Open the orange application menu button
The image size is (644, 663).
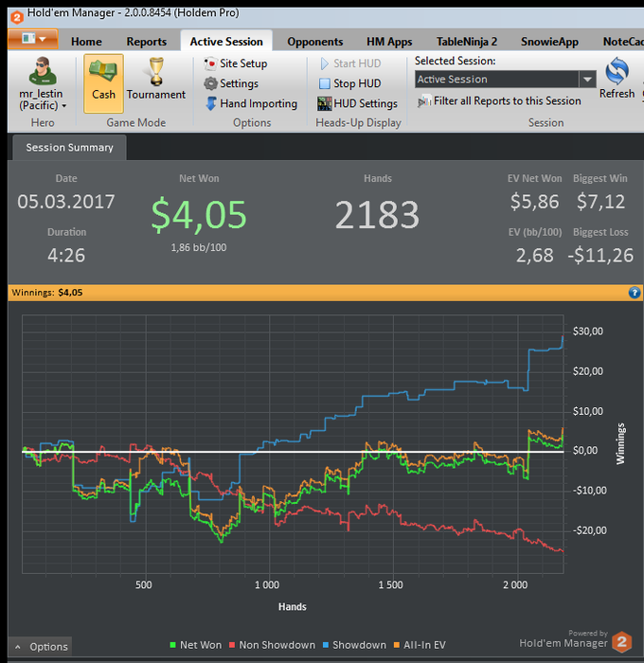coord(33,40)
